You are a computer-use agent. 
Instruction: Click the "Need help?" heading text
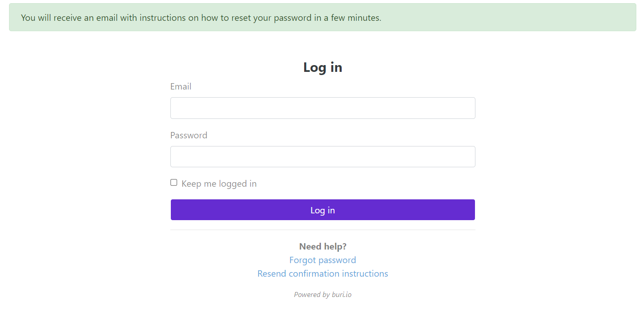(x=322, y=246)
